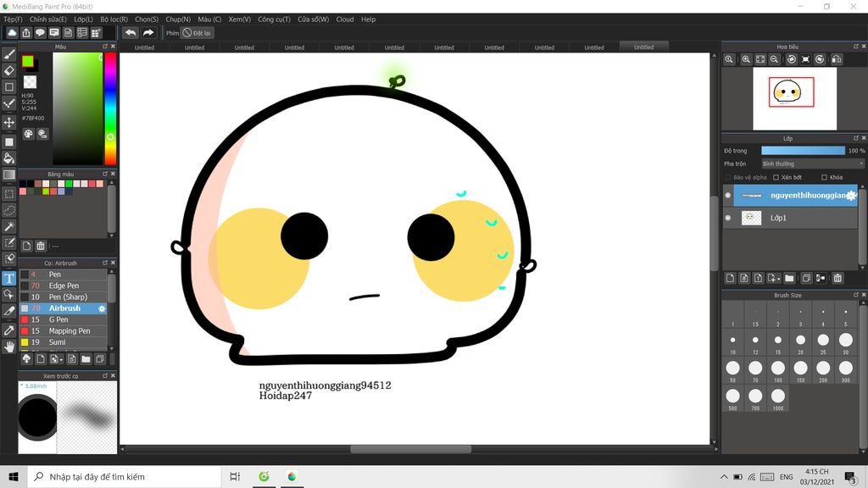Image resolution: width=868 pixels, height=488 pixels.
Task: Activate the Text tool
Action: click(9, 278)
